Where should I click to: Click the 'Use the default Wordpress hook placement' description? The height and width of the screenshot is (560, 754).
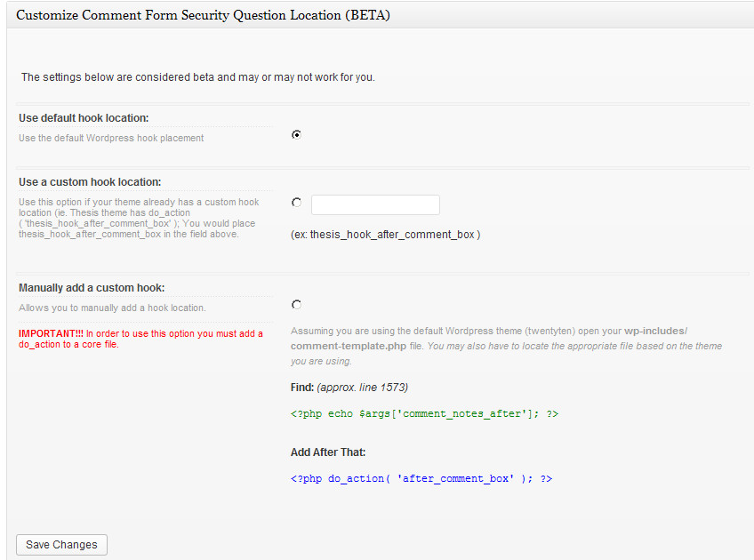111,138
